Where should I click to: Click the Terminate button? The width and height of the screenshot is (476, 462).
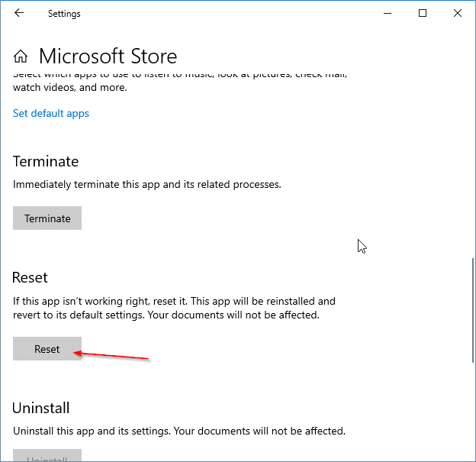47,218
